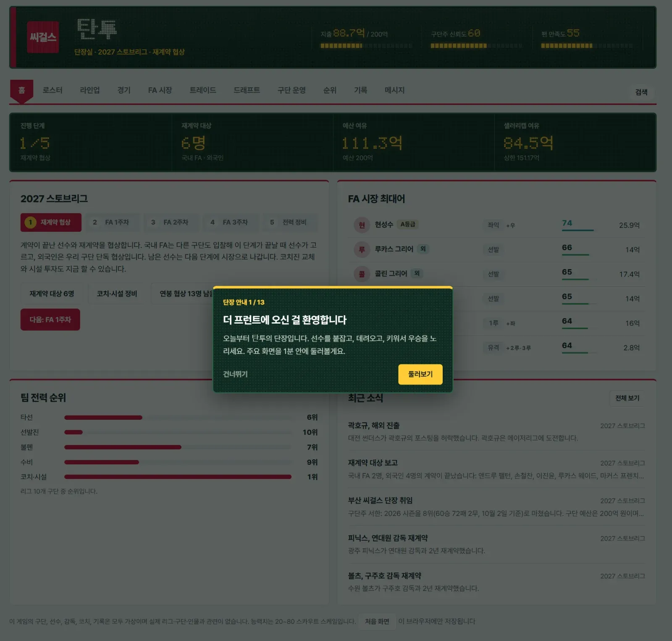Select the 현 avatar icon for 현성수

point(362,225)
